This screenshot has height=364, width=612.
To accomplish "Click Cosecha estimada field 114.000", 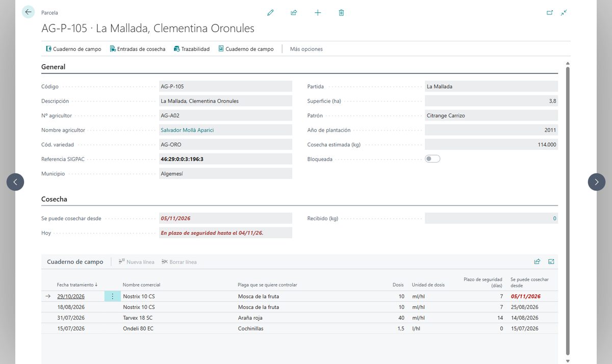I will (491, 144).
